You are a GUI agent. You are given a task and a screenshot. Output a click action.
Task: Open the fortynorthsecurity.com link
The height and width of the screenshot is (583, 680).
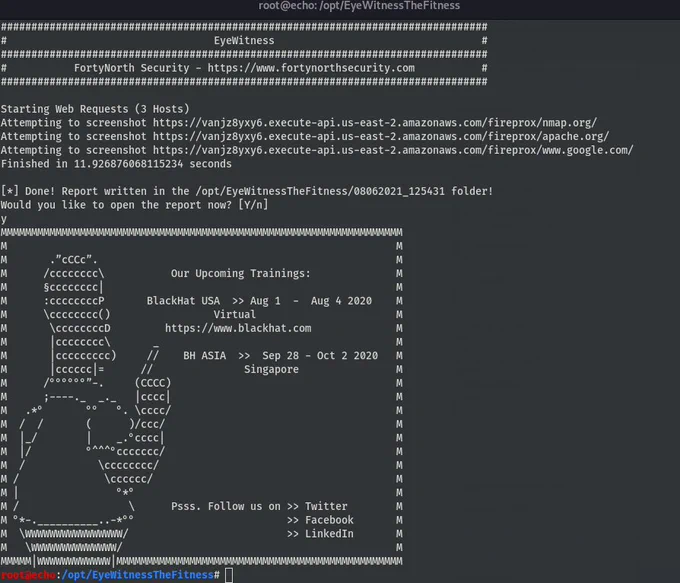coord(311,68)
